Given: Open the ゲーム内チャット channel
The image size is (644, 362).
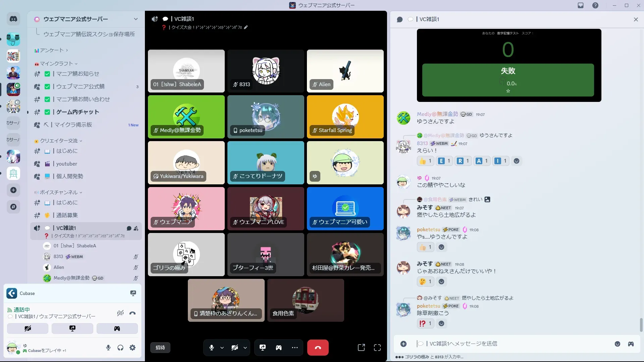Looking at the screenshot, I should 77,112.
